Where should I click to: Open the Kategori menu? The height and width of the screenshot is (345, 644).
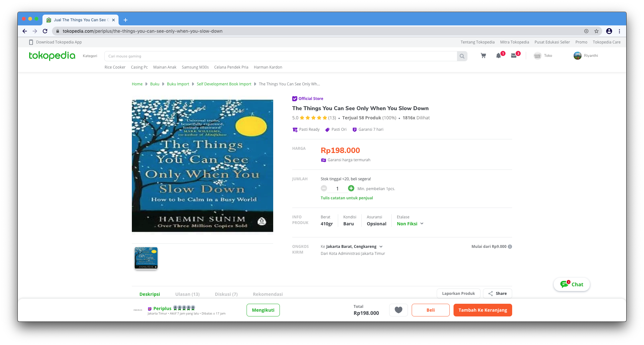tap(90, 56)
